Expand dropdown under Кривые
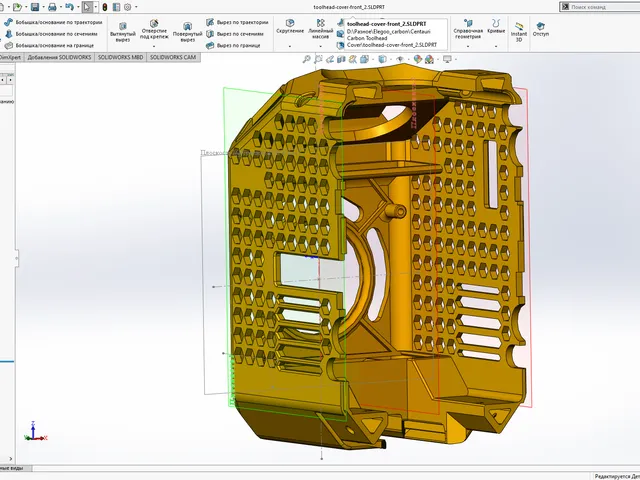 click(496, 46)
